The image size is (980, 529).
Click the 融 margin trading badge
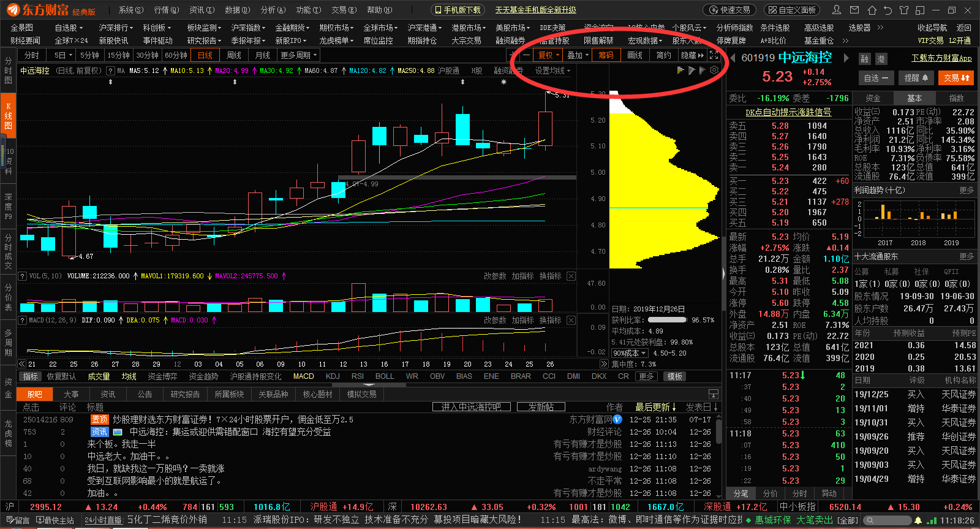[865, 59]
